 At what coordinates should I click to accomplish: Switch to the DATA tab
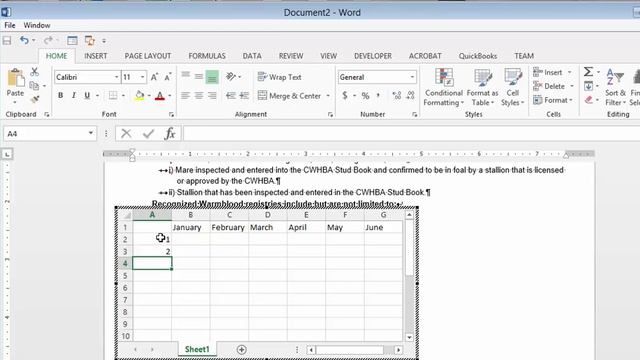252,56
